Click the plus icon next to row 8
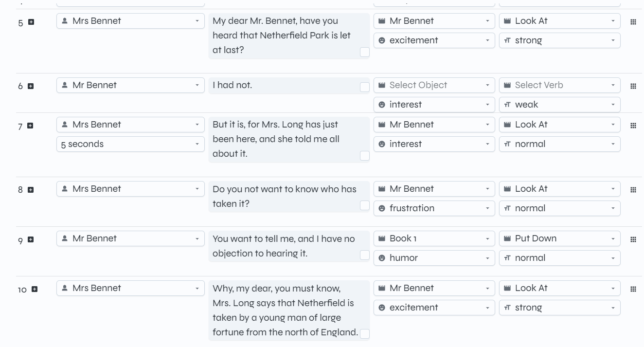The image size is (644, 347). click(30, 189)
